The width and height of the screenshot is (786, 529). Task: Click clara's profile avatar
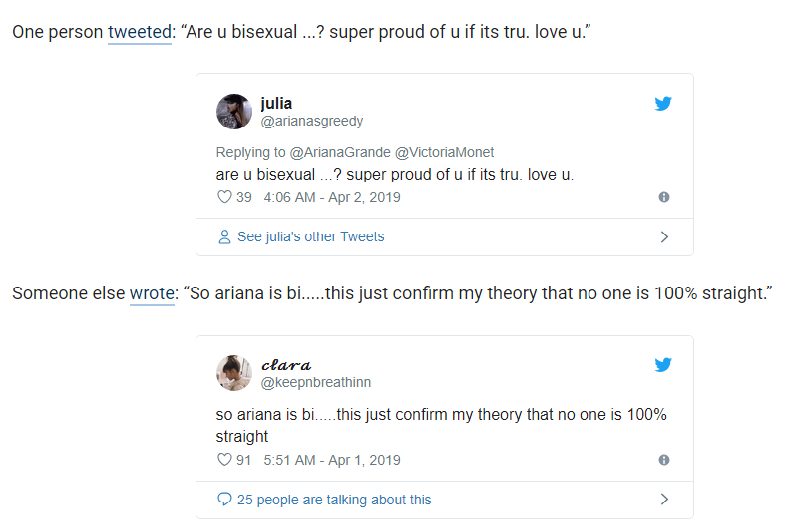click(234, 373)
